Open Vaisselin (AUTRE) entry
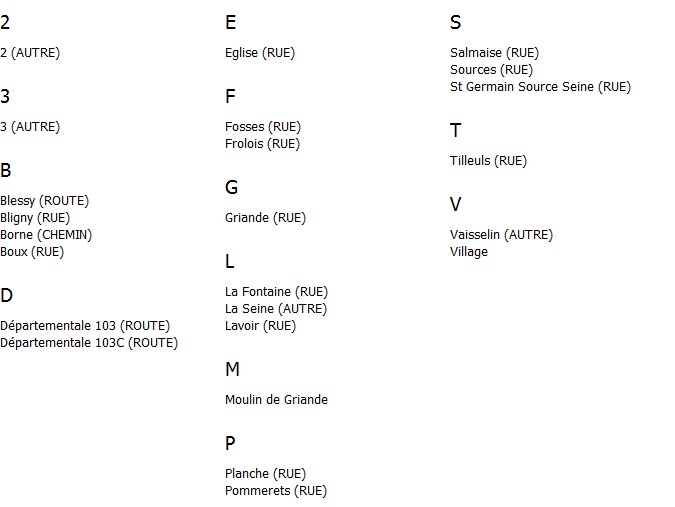Image resolution: width=675 pixels, height=507 pixels. (x=502, y=235)
